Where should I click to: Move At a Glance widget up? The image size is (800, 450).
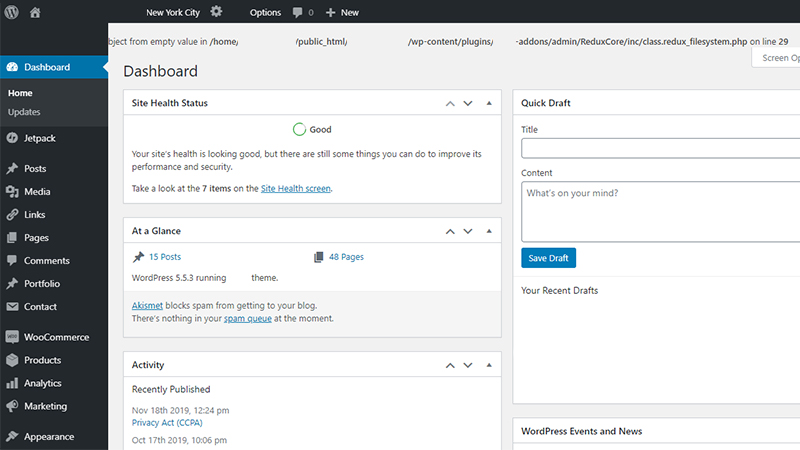tap(450, 231)
